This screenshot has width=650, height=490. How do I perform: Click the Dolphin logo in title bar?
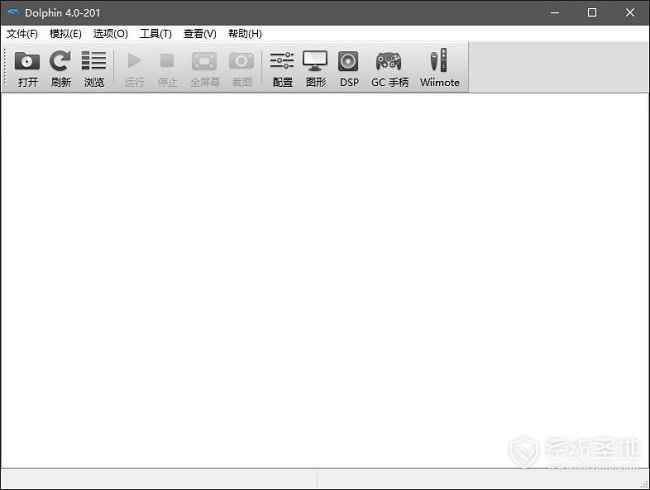point(13,12)
